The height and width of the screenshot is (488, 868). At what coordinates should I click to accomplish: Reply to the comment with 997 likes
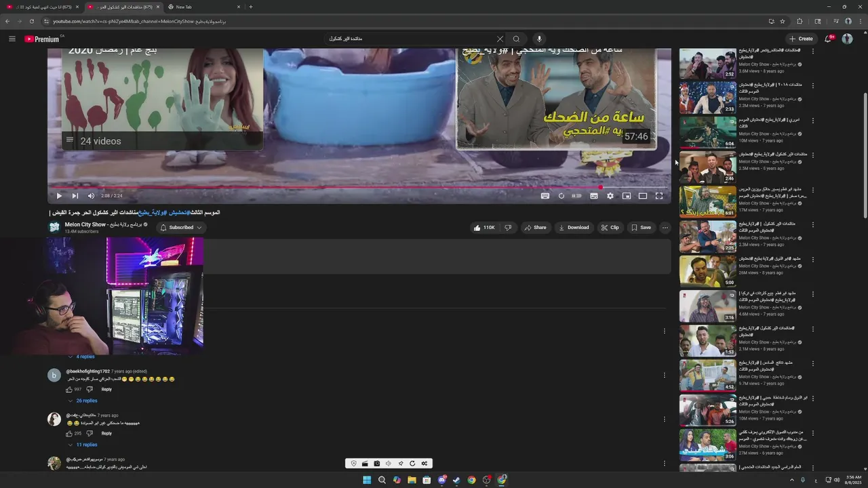click(106, 390)
